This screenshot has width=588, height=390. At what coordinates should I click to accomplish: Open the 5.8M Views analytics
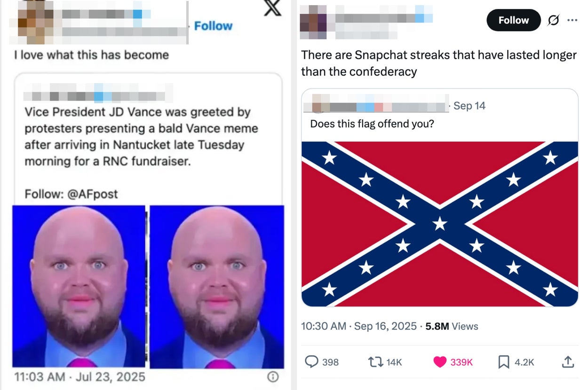coord(452,326)
